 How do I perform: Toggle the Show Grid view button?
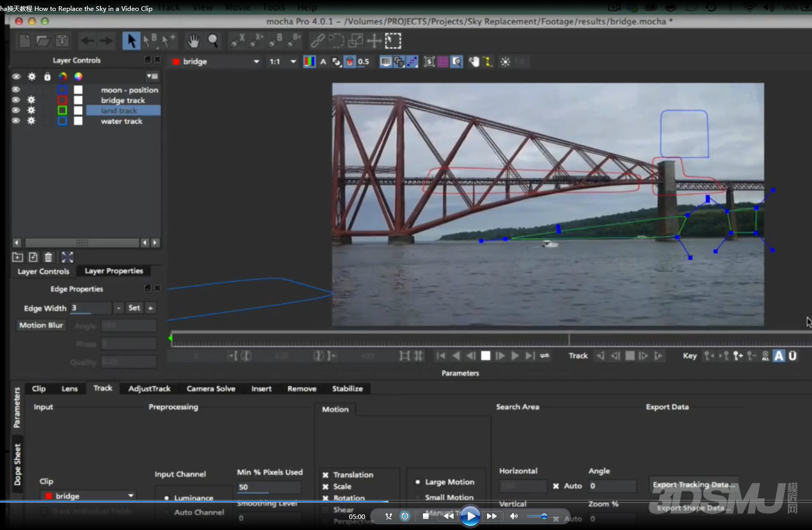[443, 62]
